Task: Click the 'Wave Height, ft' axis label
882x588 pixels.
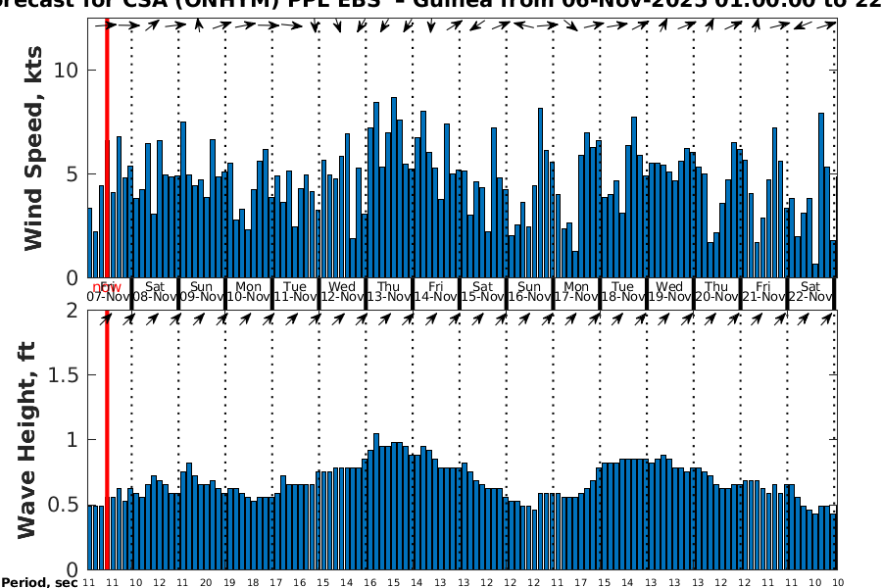Action: click(x=26, y=439)
